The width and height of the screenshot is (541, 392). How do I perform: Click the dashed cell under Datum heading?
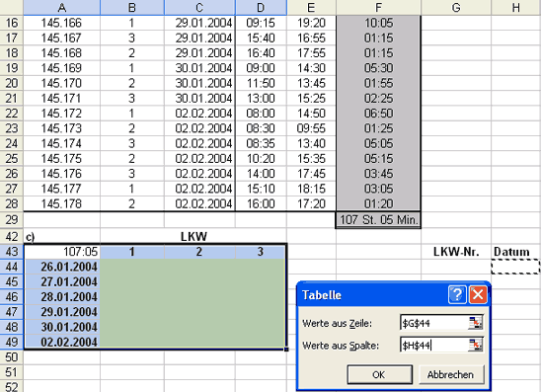515,267
